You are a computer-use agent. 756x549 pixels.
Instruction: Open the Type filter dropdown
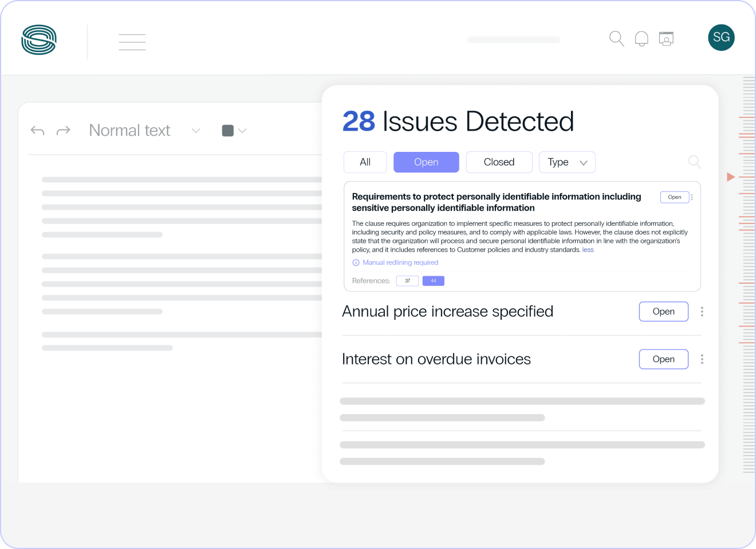click(x=567, y=162)
